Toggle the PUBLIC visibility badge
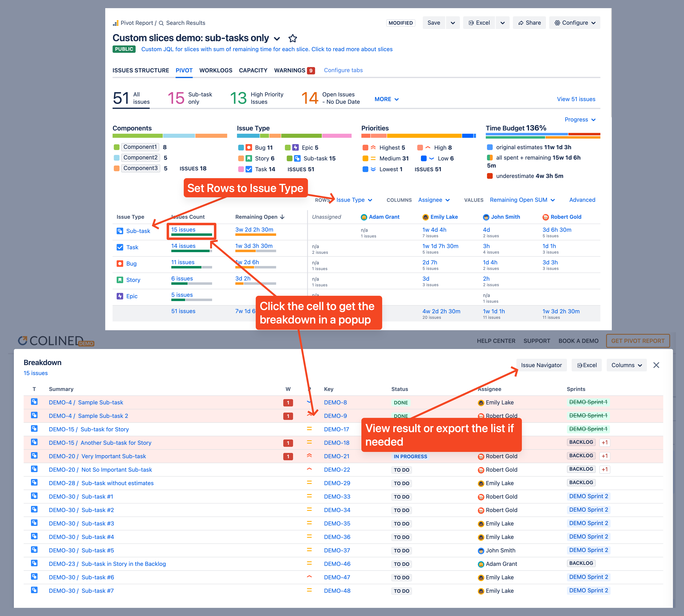The width and height of the screenshot is (684, 616). (124, 49)
